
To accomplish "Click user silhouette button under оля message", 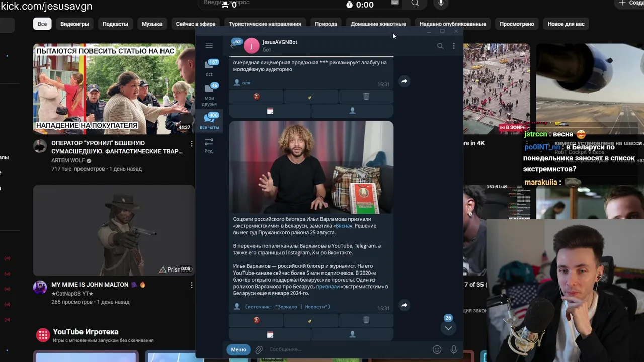I will click(352, 111).
